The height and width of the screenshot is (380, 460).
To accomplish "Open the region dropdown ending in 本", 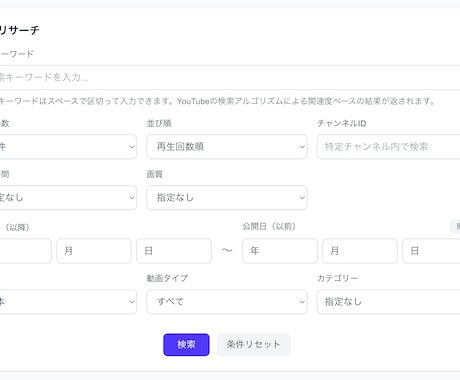I will [x=68, y=302].
